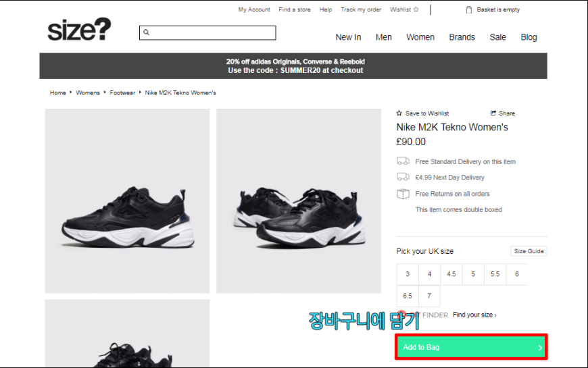Click £4.99 Next Day Delivery text
This screenshot has height=368, width=588.
click(449, 178)
